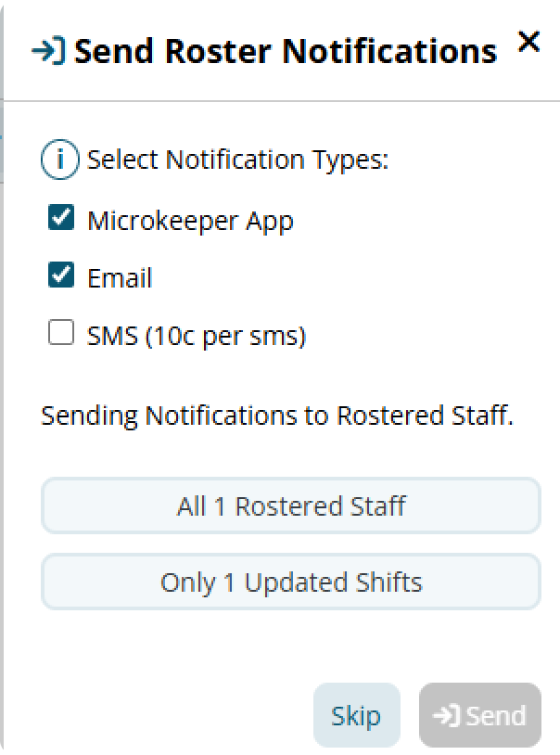Close the Send Roster Notifications dialog
Viewport: 560px width, 755px height.
coord(528,42)
